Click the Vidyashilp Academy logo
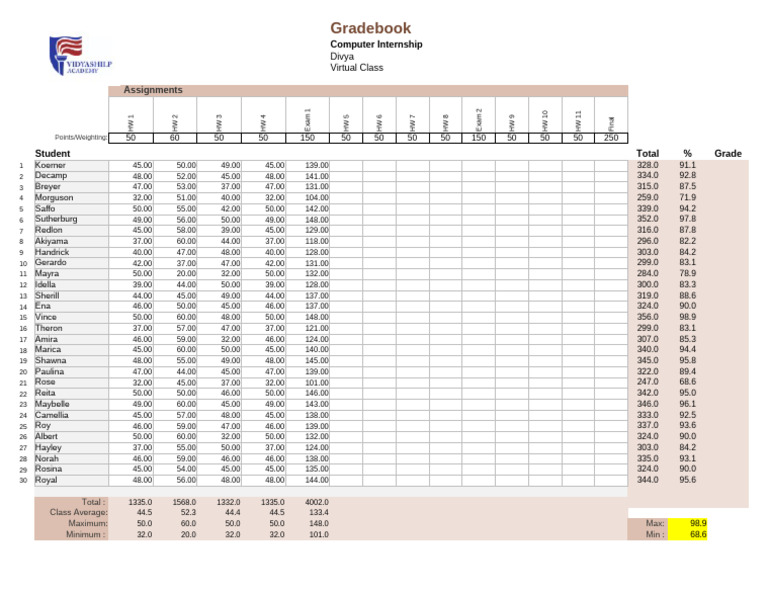768x594 pixels. coord(81,55)
